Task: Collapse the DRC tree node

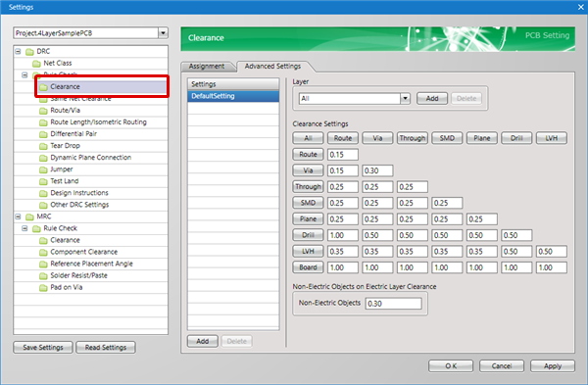Action: click(18, 51)
